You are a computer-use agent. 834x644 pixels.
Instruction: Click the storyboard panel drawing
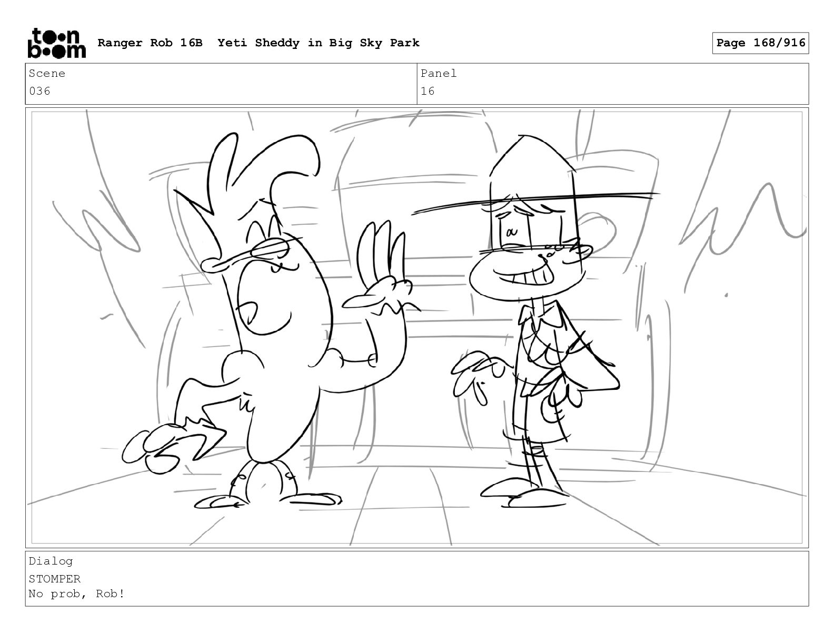[x=417, y=327]
